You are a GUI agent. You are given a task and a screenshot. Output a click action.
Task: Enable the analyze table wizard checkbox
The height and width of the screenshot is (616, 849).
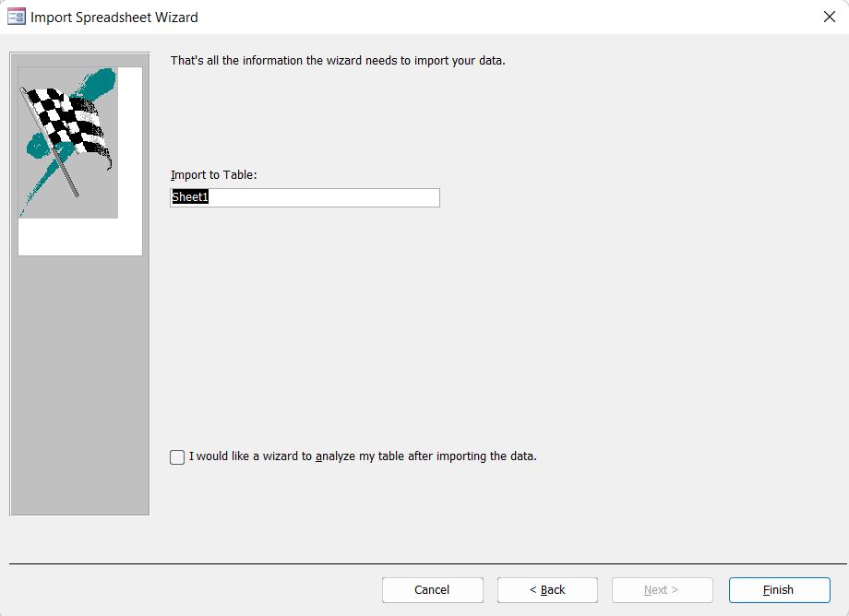tap(177, 457)
